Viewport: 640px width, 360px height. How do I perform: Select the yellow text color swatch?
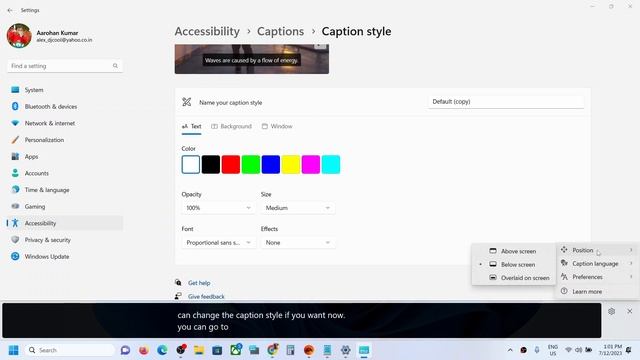coord(291,164)
